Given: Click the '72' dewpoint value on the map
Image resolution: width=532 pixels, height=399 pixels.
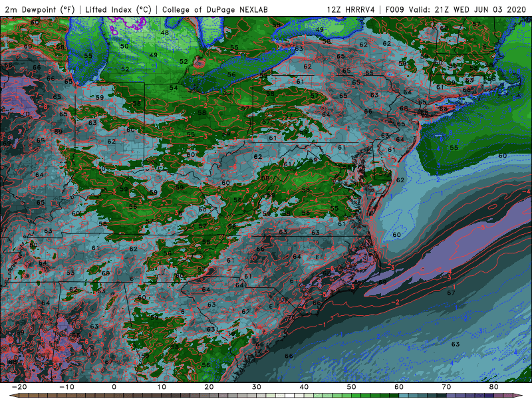Looking at the screenshot, I should click(46, 358).
